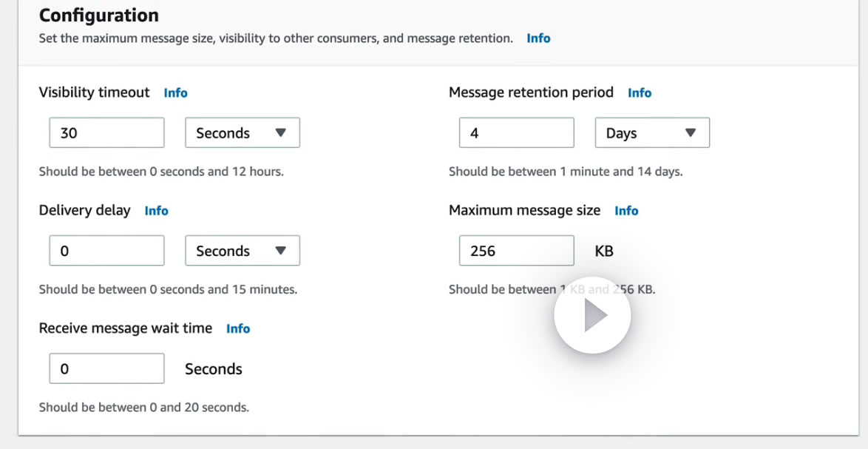The width and height of the screenshot is (868, 449).
Task: Expand Message retention period Days dropdown
Action: 651,133
